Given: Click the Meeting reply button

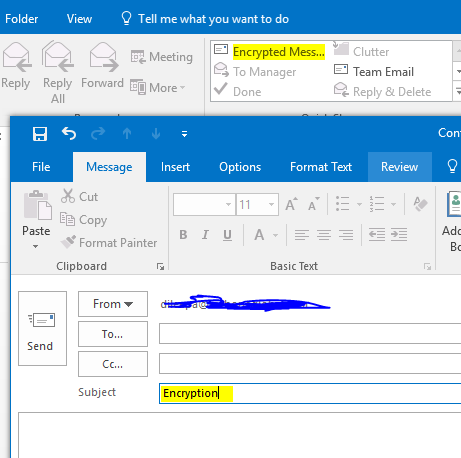Looking at the screenshot, I should (x=162, y=57).
